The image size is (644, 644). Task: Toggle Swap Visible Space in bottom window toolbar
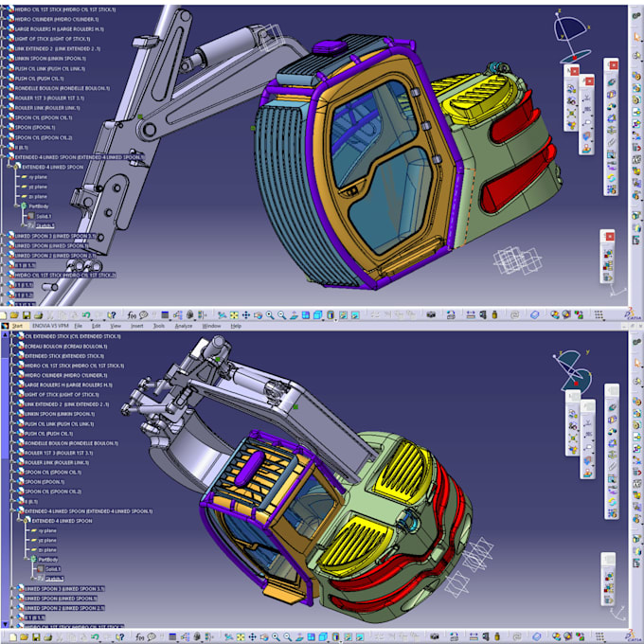point(360,637)
